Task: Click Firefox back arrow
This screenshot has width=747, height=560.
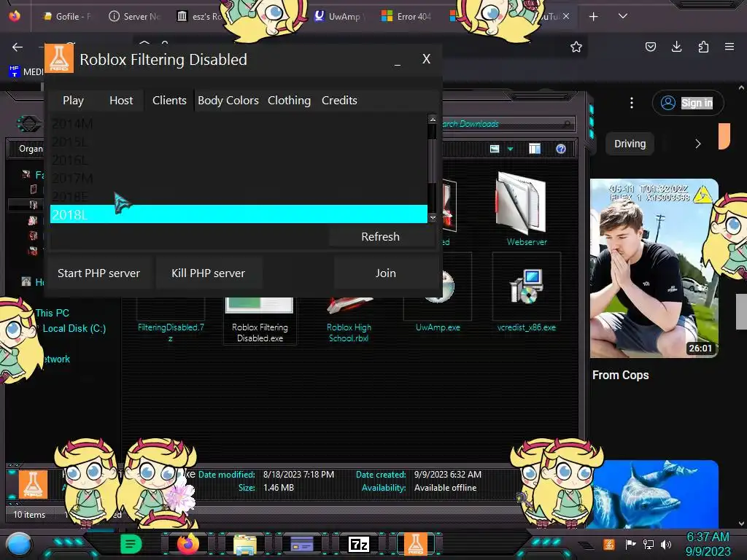Action: click(18, 47)
